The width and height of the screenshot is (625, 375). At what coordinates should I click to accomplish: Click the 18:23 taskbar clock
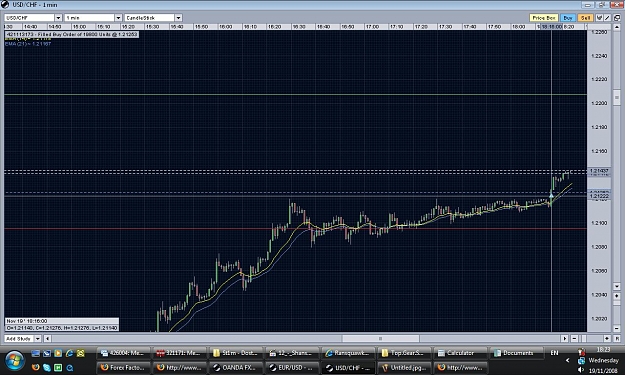[x=603, y=349]
